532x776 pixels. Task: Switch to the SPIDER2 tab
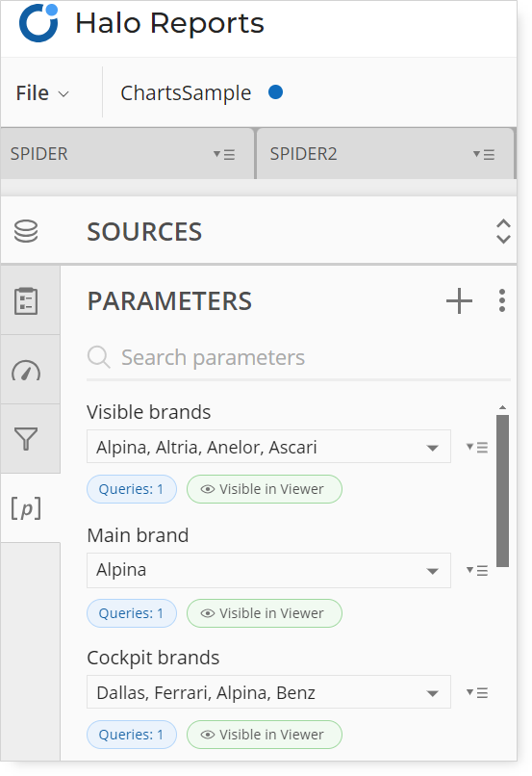[385, 154]
